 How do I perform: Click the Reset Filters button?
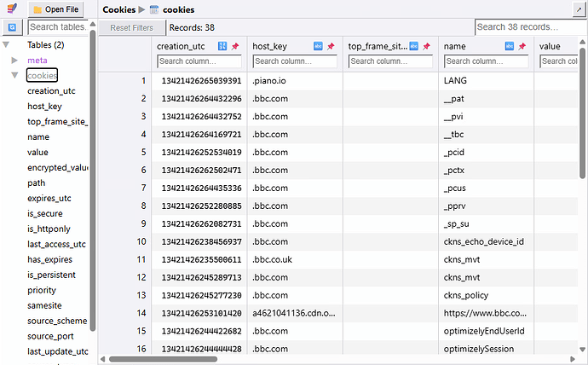[x=131, y=28]
